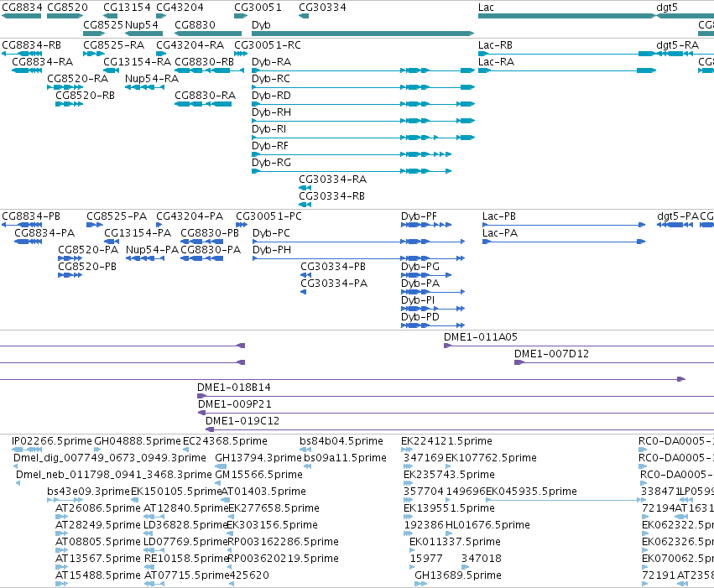Click protein Dyb-PH label

coord(272,250)
